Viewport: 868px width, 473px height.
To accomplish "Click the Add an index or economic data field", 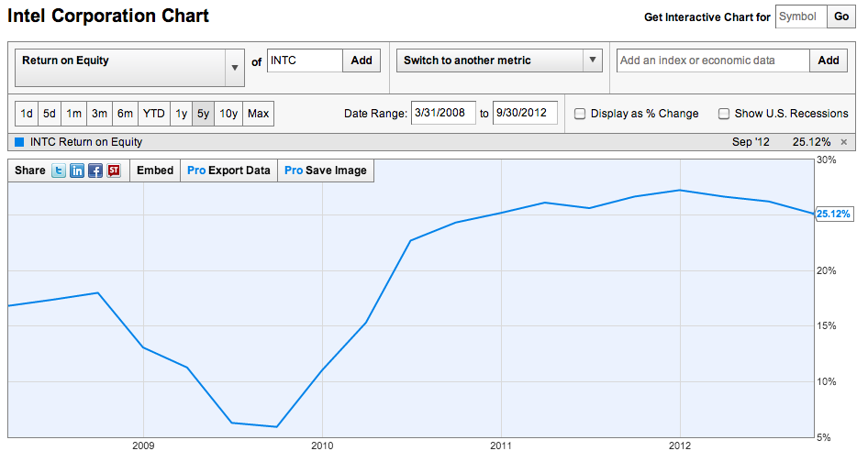I will click(714, 60).
